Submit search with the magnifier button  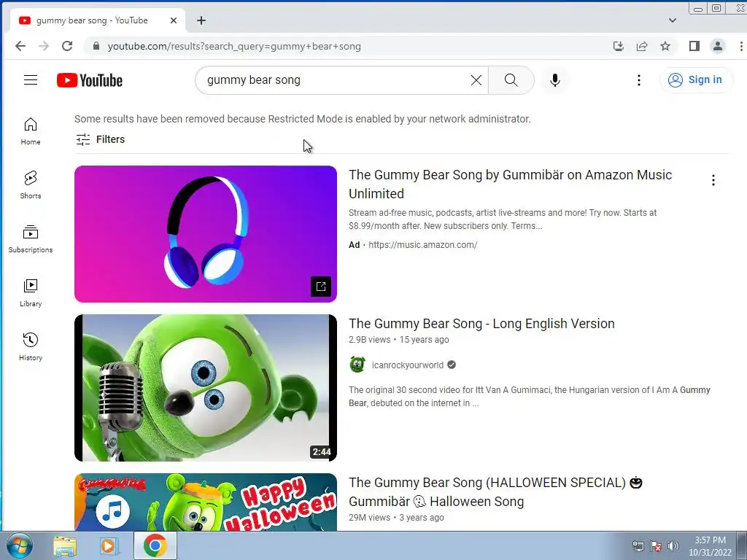click(511, 80)
